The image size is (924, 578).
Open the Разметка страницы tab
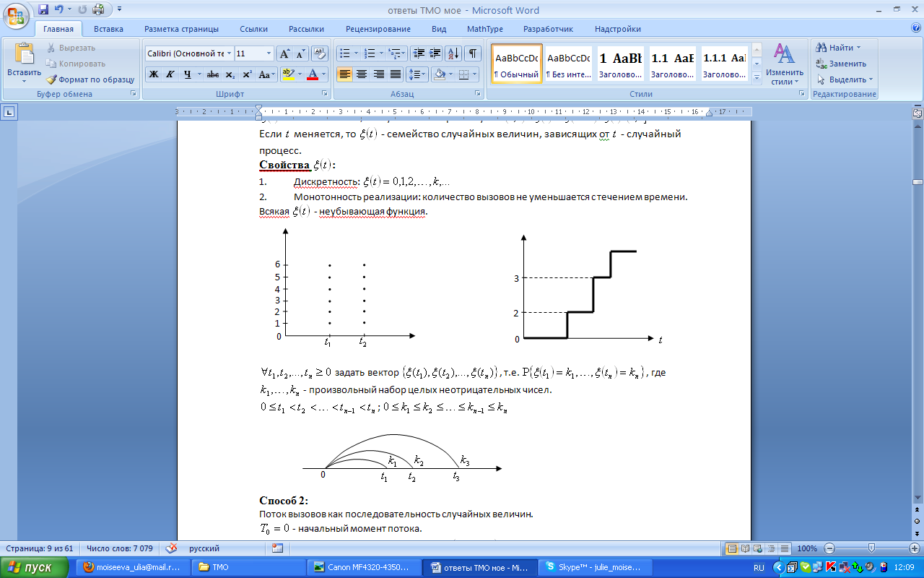181,29
